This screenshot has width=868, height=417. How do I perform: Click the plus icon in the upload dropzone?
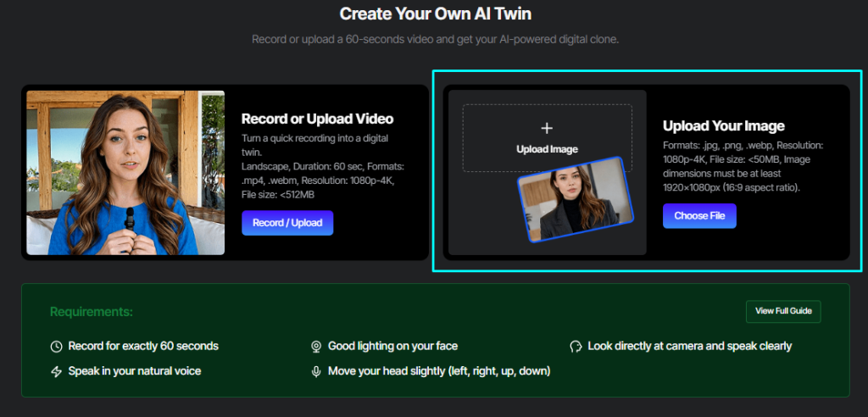click(547, 129)
